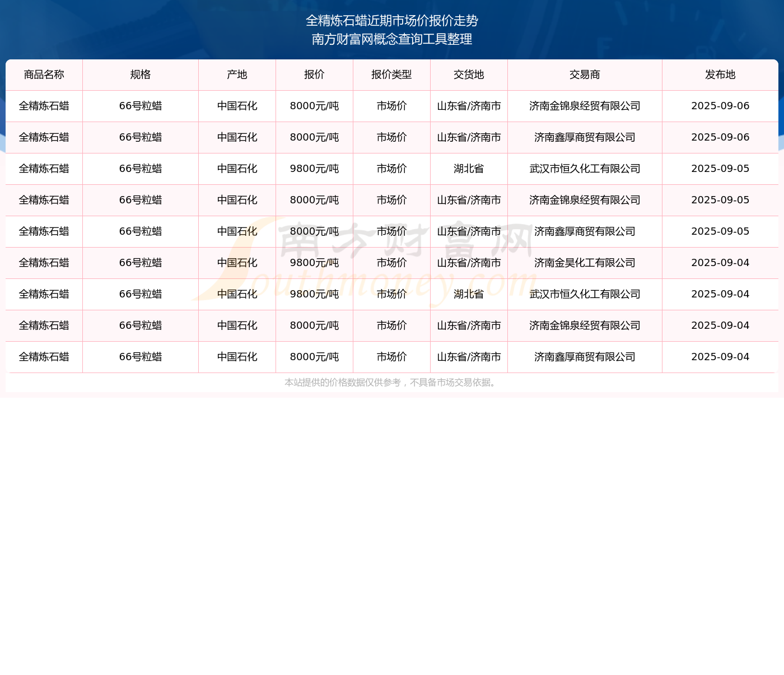Click date 2025-09-05 in 济南金锦泉 row
The image size is (784, 675).
721,200
